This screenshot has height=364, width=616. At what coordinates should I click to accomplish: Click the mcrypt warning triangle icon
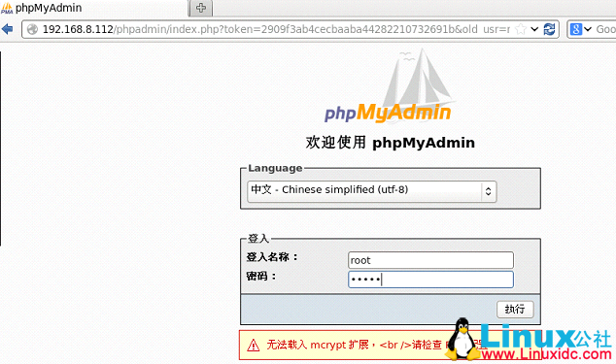click(x=254, y=346)
